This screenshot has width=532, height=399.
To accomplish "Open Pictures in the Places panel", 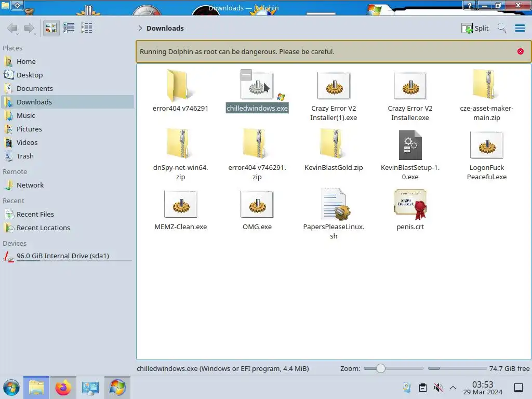I will [x=67, y=129].
